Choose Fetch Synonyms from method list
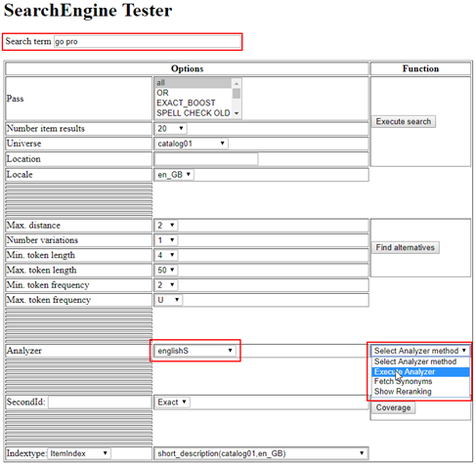This screenshot has width=476, height=464. tap(420, 381)
